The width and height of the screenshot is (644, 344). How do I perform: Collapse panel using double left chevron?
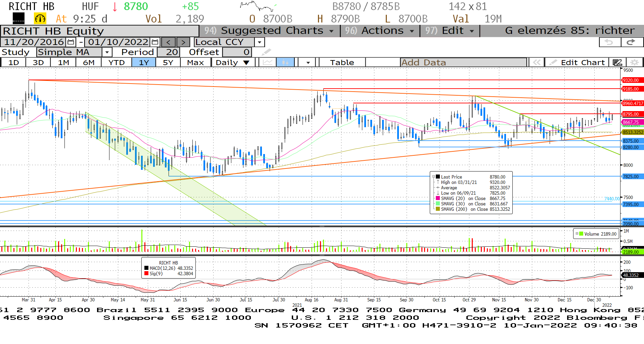(537, 62)
